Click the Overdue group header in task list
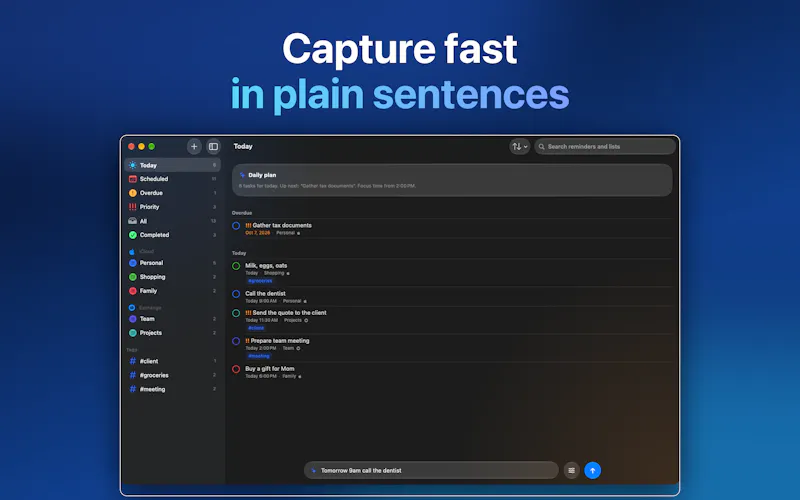Viewport: 800px width, 500px height. pos(242,213)
